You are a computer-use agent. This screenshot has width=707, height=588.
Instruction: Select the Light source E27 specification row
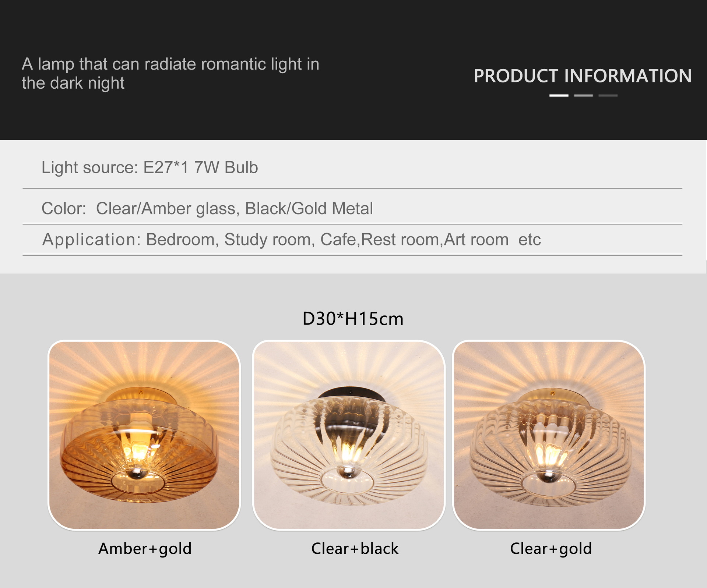150,168
